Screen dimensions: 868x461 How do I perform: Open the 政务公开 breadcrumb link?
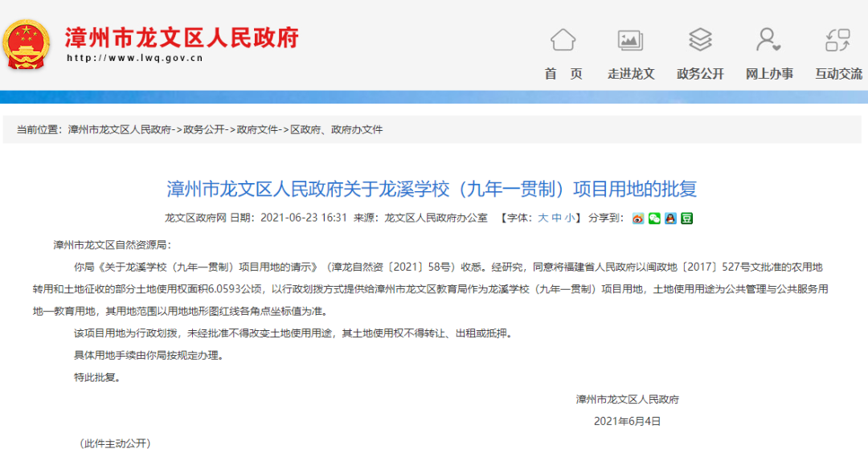click(204, 129)
